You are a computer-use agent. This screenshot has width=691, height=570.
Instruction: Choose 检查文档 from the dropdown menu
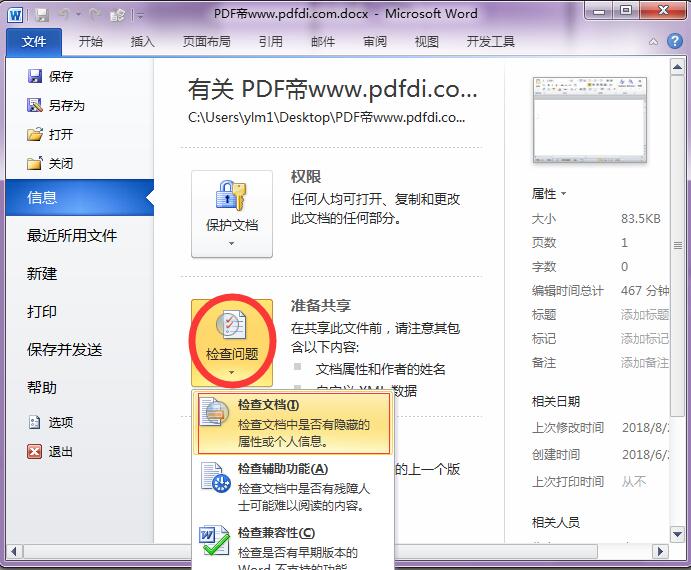(x=294, y=423)
